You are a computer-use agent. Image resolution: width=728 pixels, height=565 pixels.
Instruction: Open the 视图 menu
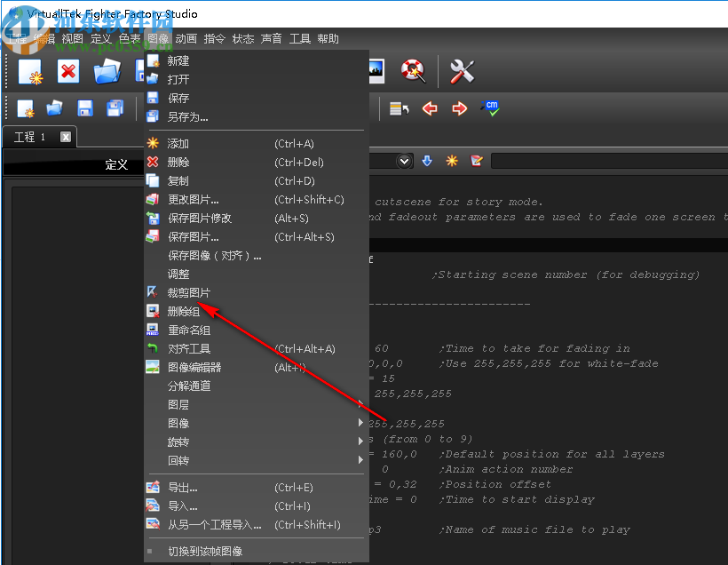point(73,38)
